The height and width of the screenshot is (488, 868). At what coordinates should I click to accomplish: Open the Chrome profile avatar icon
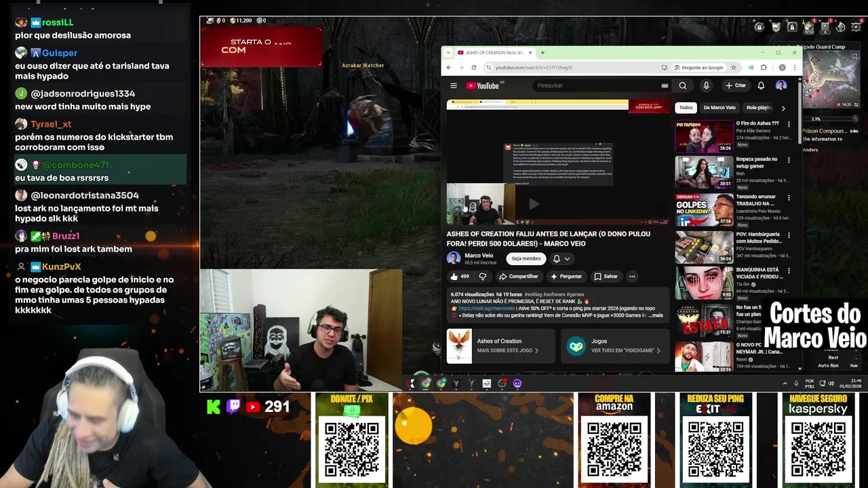pos(782,68)
